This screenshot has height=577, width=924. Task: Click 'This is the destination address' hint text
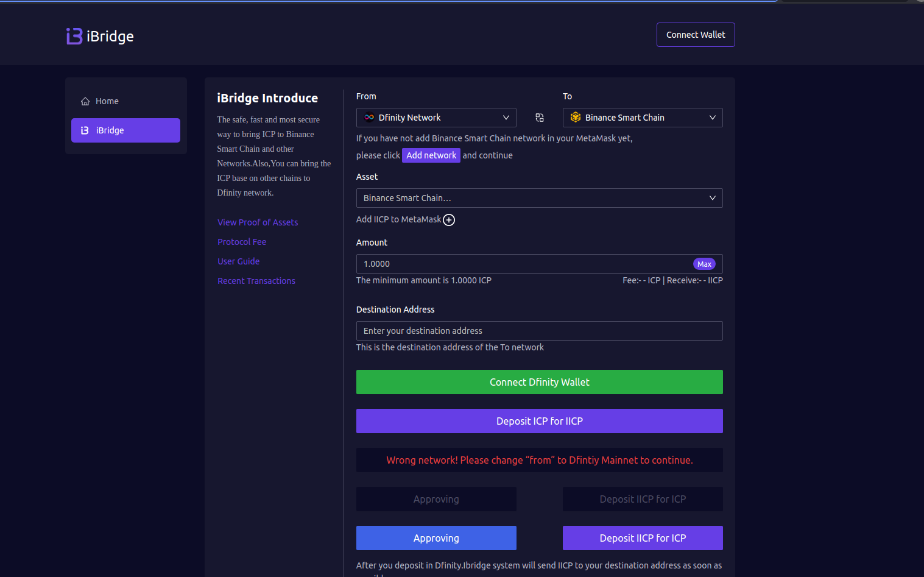(x=450, y=347)
